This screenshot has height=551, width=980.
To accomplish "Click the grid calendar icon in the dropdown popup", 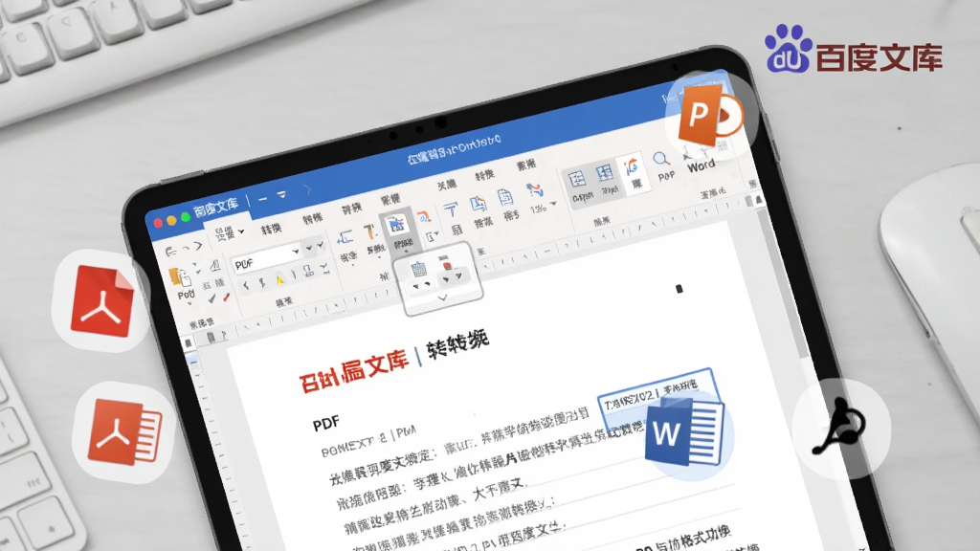I will [419, 269].
